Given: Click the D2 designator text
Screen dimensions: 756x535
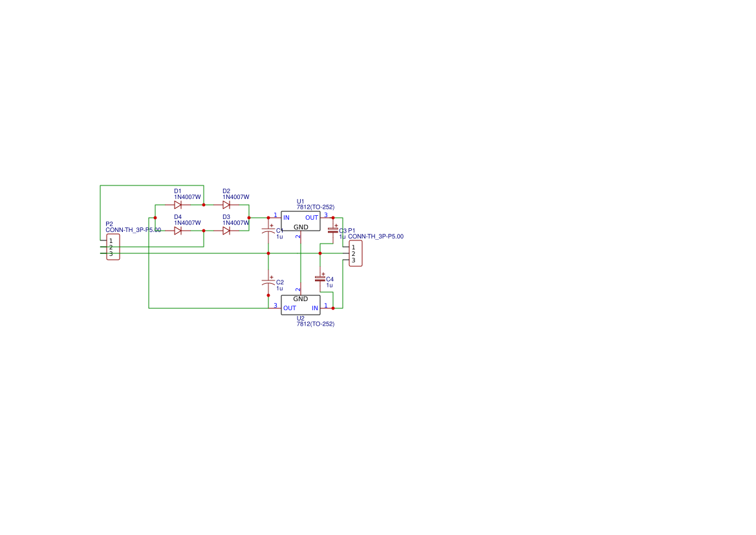Looking at the screenshot, I should (x=226, y=191).
